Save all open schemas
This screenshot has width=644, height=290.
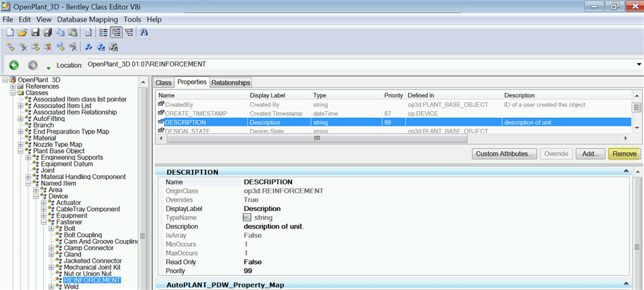pyautogui.click(x=48, y=32)
